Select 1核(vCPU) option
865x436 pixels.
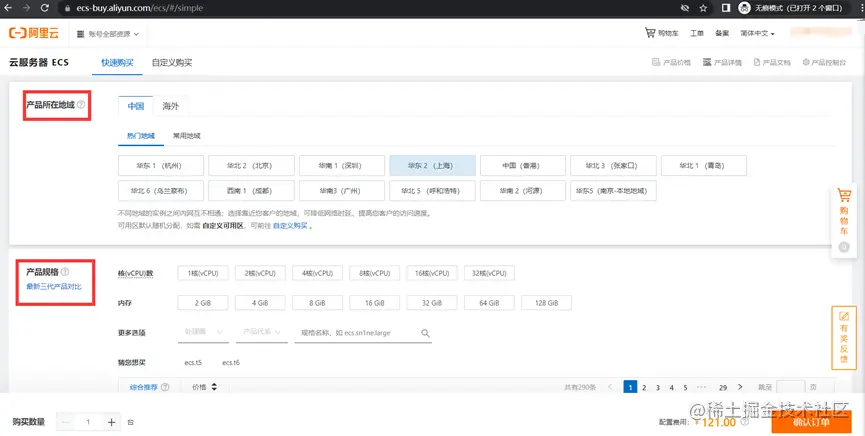click(203, 273)
